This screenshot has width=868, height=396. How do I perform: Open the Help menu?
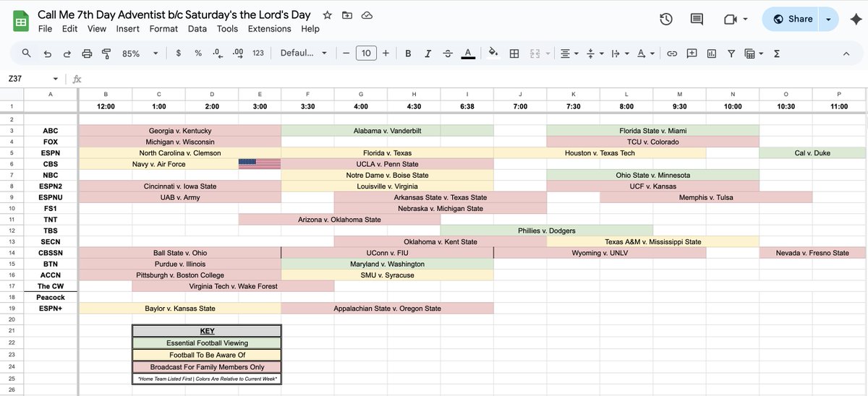pyautogui.click(x=310, y=29)
